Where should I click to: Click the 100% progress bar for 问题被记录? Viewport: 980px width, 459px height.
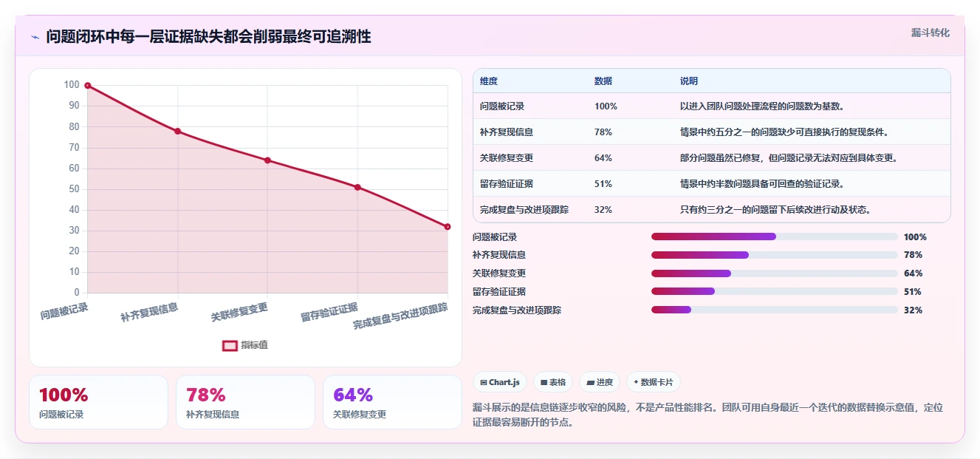[x=775, y=237]
